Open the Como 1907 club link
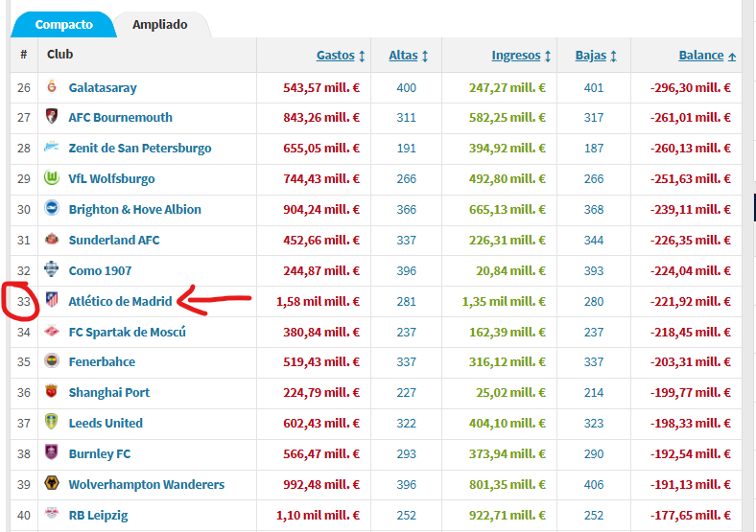The width and height of the screenshot is (756, 532). click(x=100, y=271)
